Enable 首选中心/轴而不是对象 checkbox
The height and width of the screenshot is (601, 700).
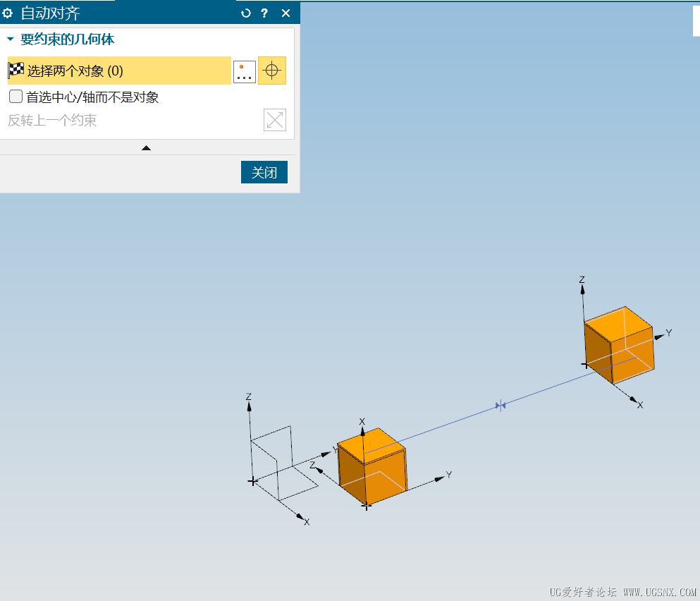tap(16, 97)
